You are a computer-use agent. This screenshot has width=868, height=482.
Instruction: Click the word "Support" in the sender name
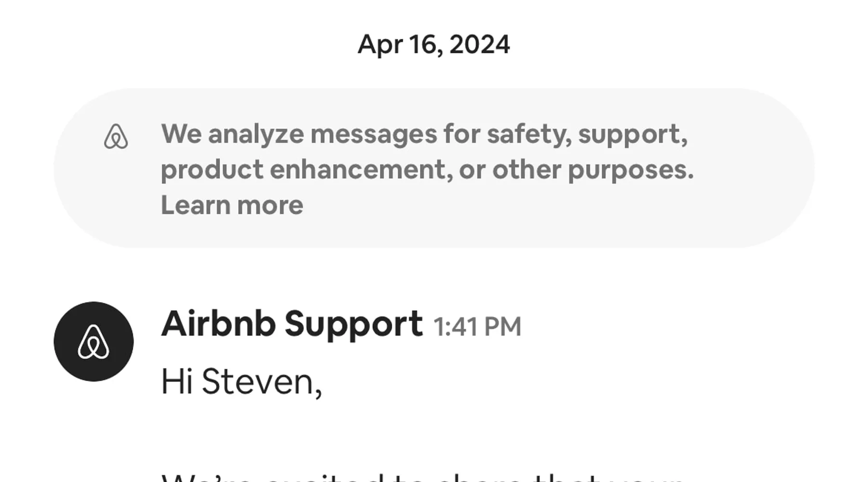[x=353, y=324]
